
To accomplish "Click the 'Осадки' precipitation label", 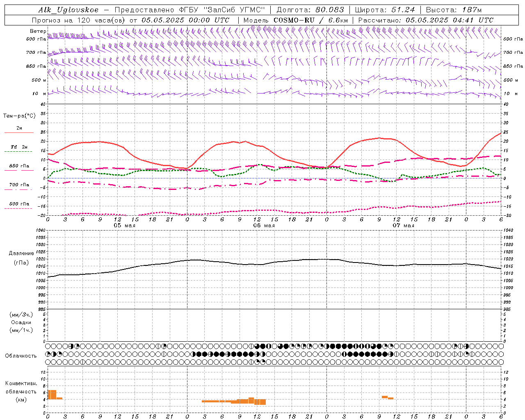I will point(21,322).
